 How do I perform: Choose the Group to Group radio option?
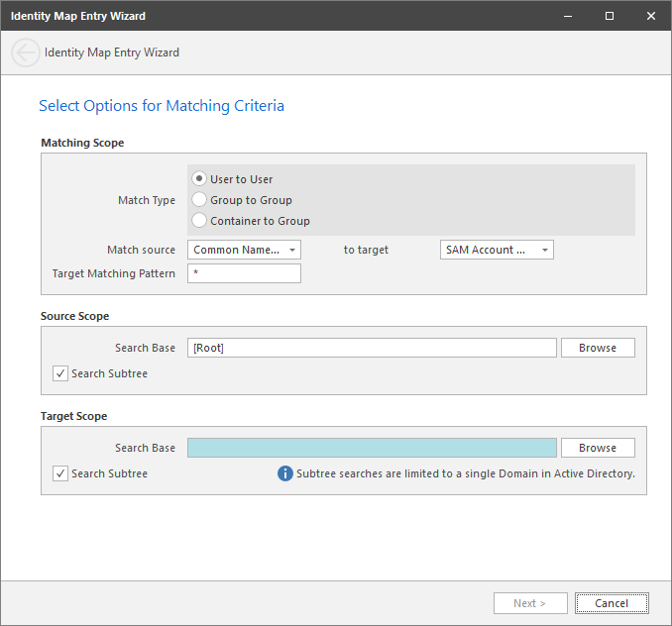coord(199,200)
